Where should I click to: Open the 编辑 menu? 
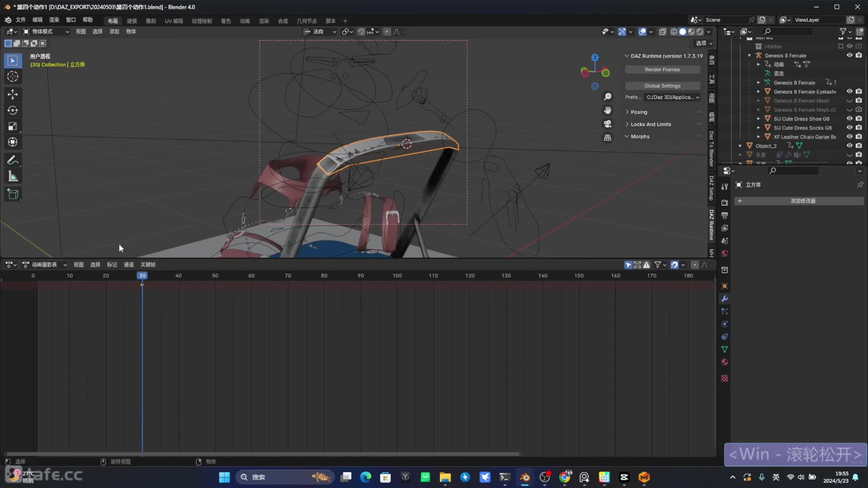(x=38, y=20)
